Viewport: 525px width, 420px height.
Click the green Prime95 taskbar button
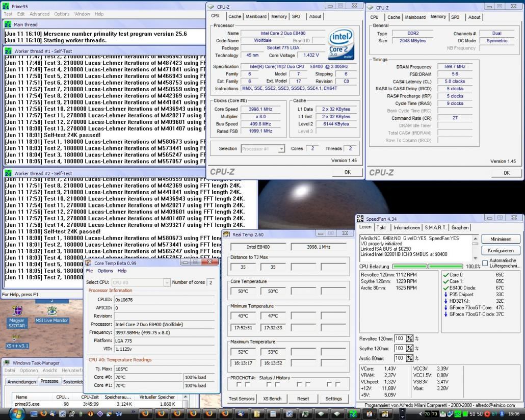tap(353, 414)
